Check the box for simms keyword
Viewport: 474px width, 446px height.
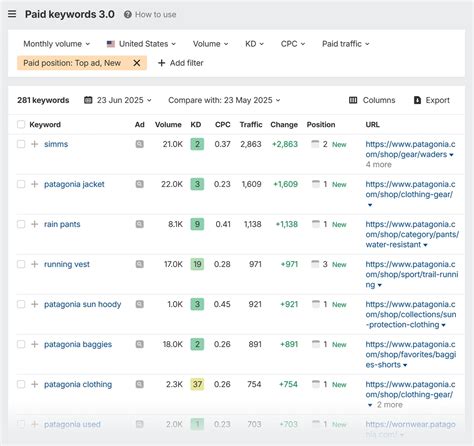click(21, 144)
